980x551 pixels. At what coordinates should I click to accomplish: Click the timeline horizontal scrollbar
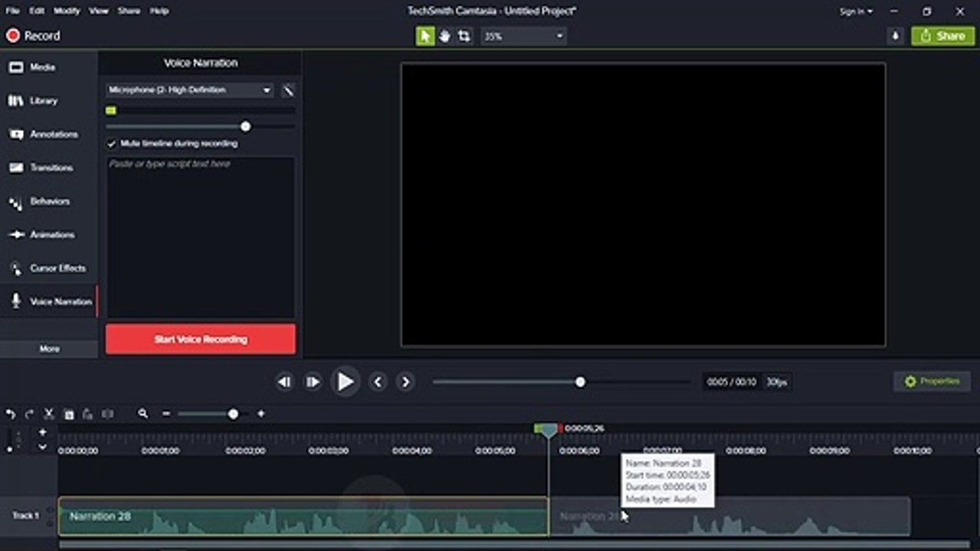click(514, 545)
